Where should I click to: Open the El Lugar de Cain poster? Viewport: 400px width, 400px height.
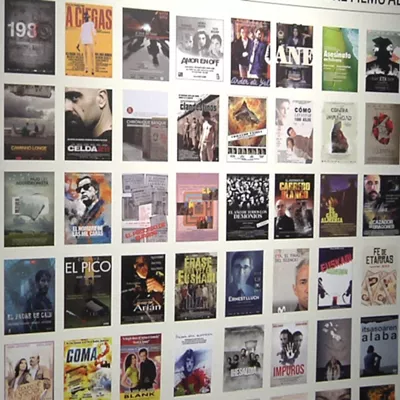click(x=30, y=296)
